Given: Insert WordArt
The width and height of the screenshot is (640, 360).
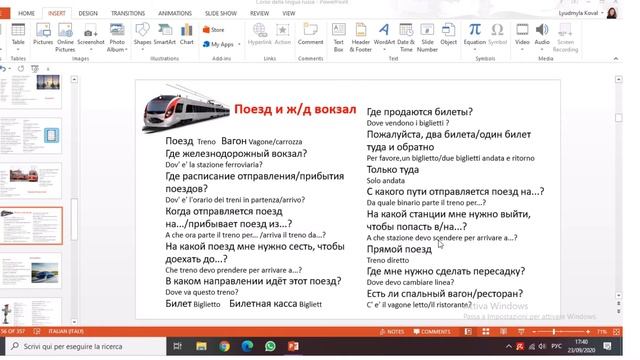Looking at the screenshot, I should tap(384, 37).
